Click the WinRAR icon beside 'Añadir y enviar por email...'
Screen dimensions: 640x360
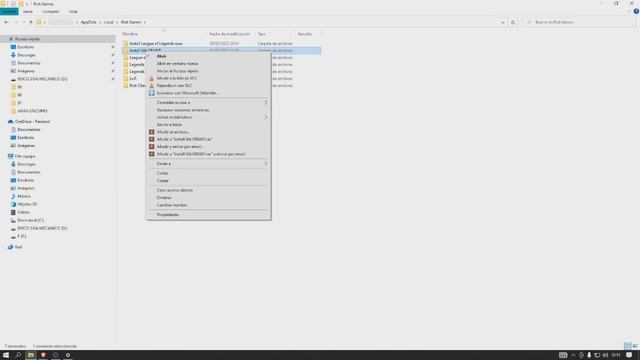point(151,147)
